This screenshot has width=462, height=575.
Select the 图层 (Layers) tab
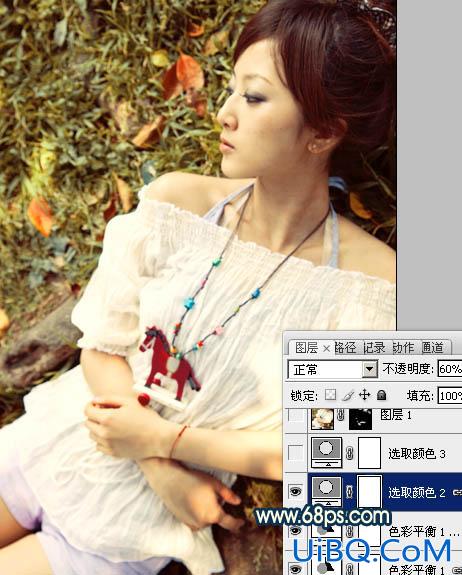pos(307,347)
